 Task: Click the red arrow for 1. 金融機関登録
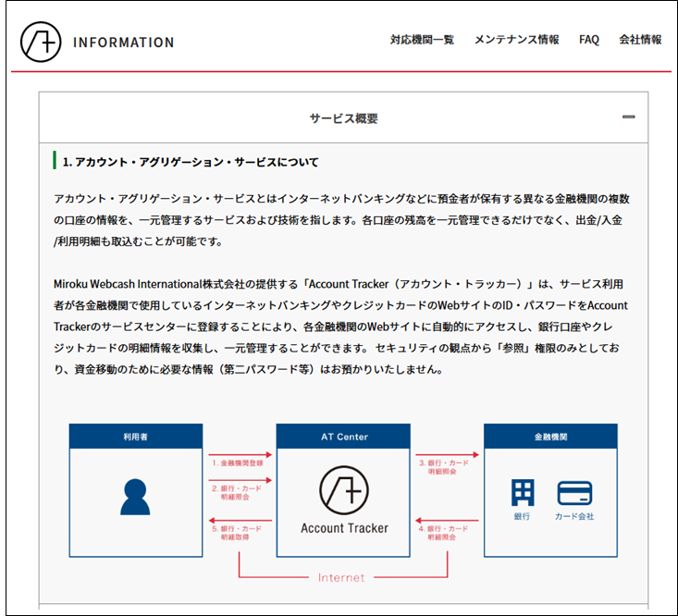click(x=240, y=455)
